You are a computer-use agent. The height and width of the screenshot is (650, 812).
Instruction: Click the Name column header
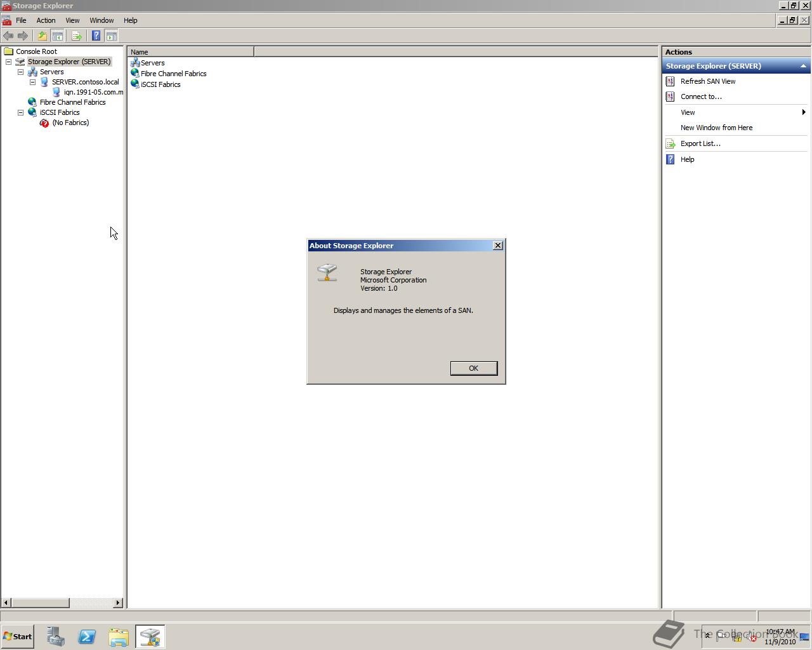[190, 52]
